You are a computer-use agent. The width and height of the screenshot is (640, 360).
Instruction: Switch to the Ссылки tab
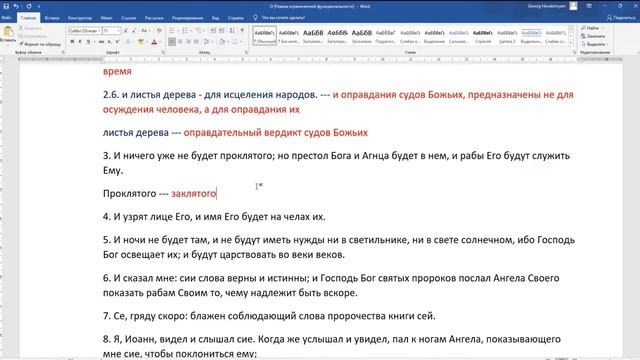point(128,18)
